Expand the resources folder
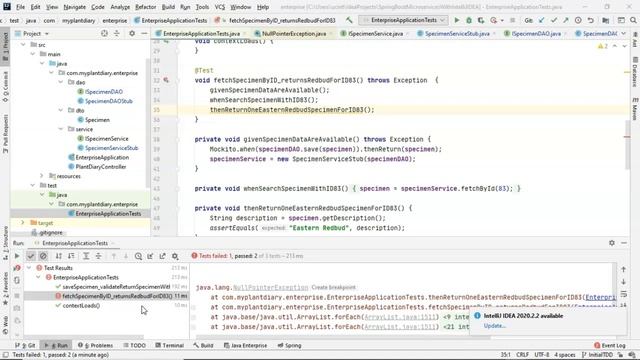The width and height of the screenshot is (640, 360). tap(42, 176)
